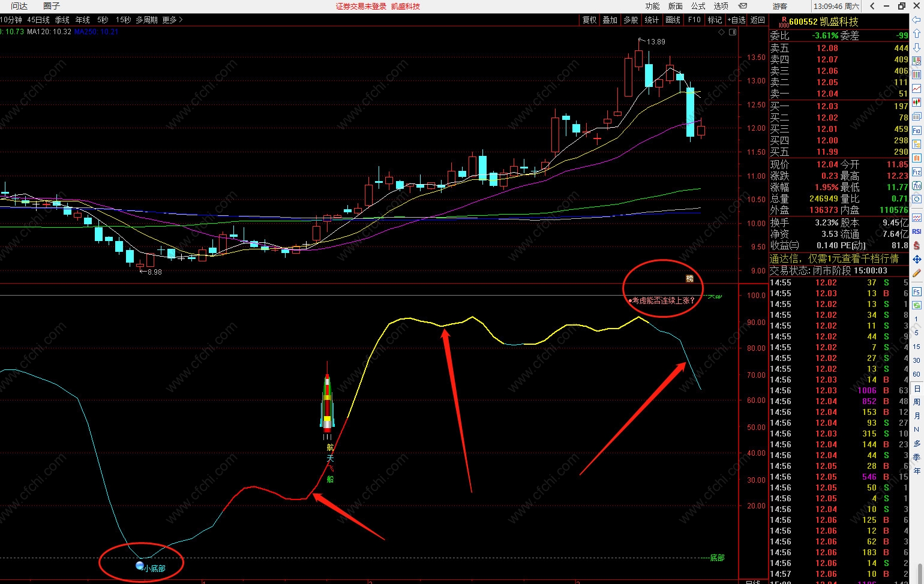This screenshot has width=924, height=584.
Task: Click the stock title '600552 凯盛科技'
Action: 823,22
